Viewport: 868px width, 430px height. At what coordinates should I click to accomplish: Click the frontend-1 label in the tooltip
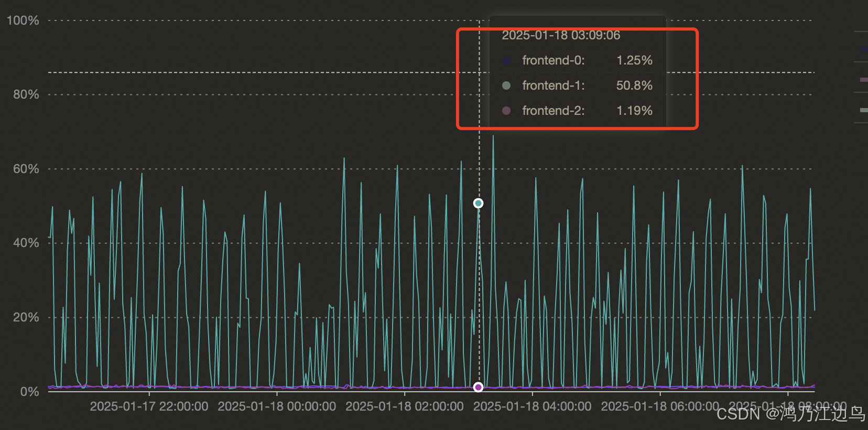coord(554,85)
